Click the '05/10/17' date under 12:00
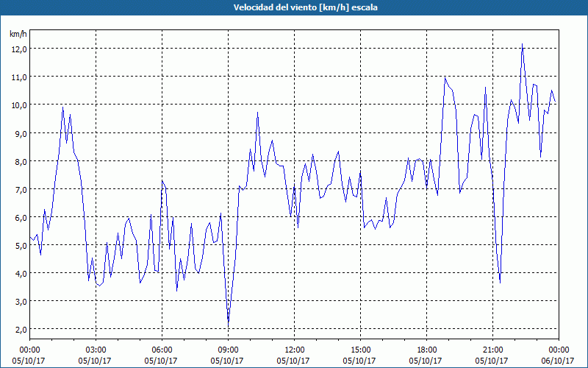Screen dimensions: 588x368 293,361
